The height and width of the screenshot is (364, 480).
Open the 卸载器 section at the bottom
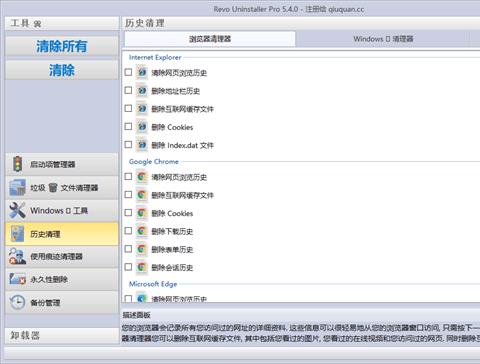pos(62,335)
